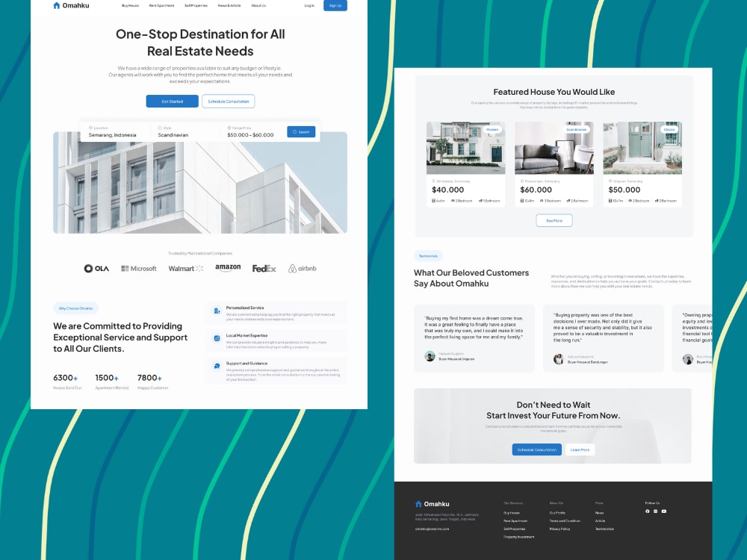Click the 7800+ Happy Customer stat
747x560 pixels.
[x=152, y=382]
